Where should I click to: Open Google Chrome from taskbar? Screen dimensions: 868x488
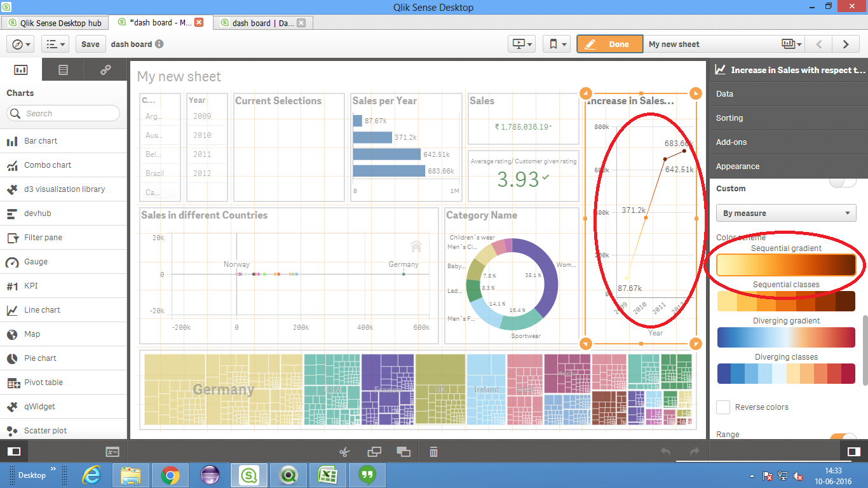(170, 475)
